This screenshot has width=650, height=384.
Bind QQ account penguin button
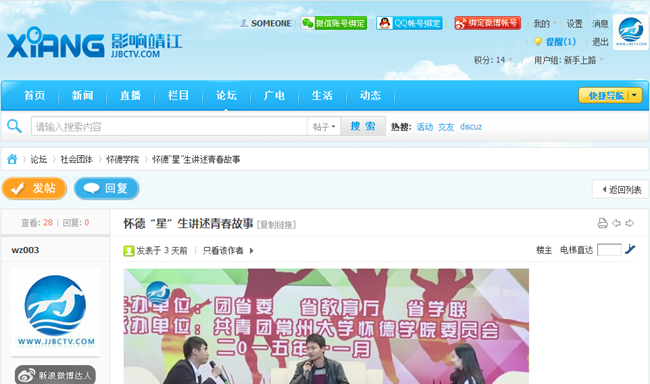click(x=410, y=23)
